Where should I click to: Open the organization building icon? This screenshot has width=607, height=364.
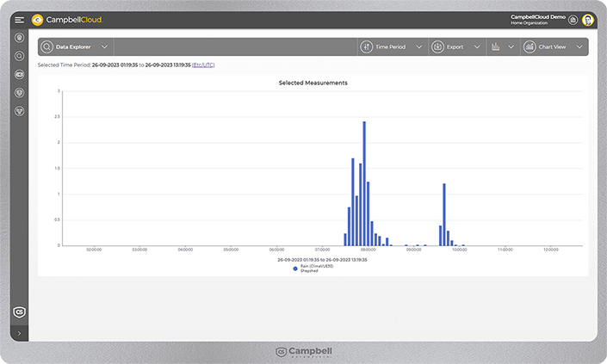coord(573,20)
